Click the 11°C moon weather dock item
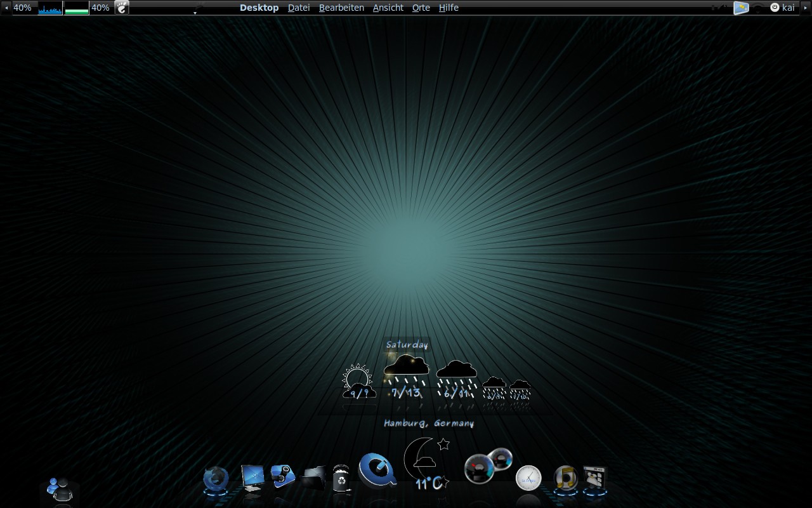 coord(426,464)
